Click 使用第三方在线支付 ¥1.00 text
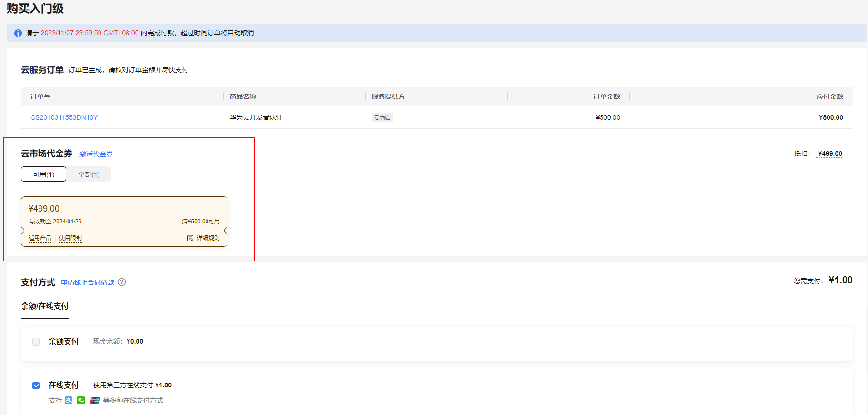 (132, 385)
